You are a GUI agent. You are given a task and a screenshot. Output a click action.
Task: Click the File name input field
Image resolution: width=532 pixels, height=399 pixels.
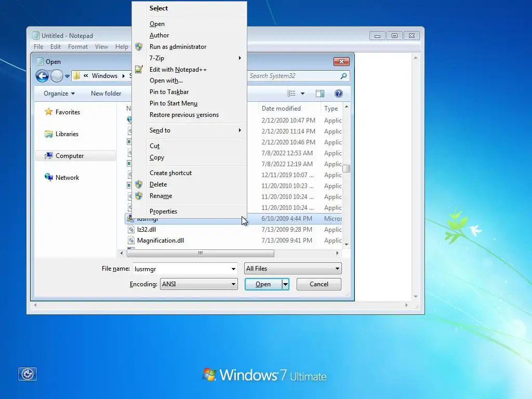(181, 269)
